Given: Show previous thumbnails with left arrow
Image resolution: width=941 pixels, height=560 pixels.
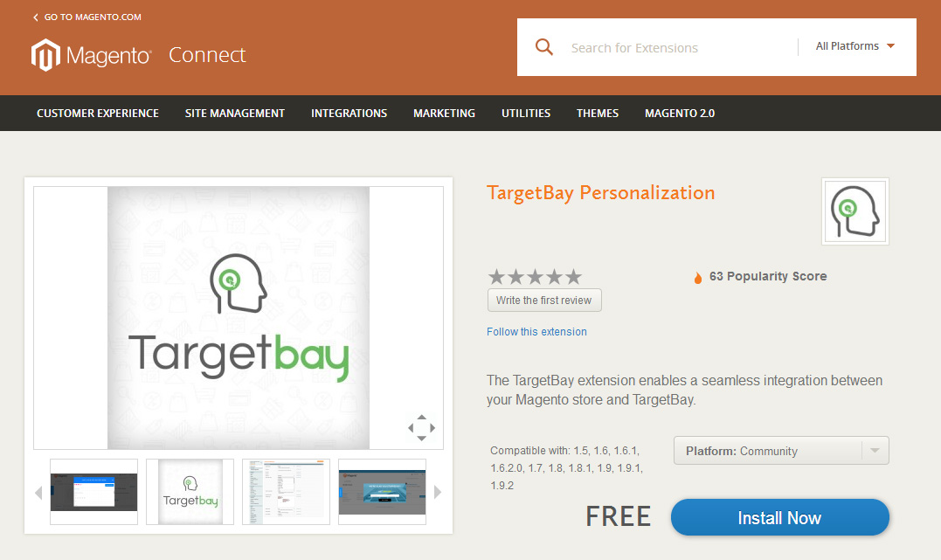Looking at the screenshot, I should pyautogui.click(x=38, y=493).
